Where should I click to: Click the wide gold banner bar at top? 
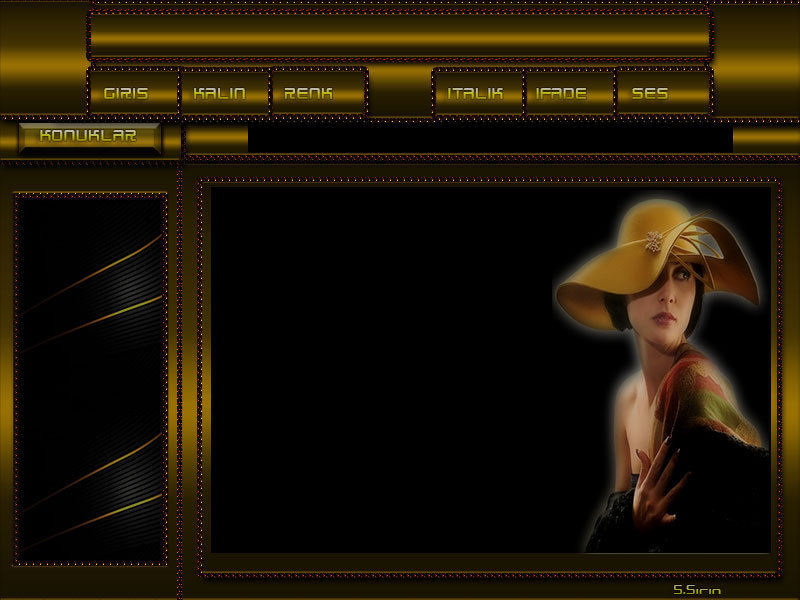[x=398, y=35]
